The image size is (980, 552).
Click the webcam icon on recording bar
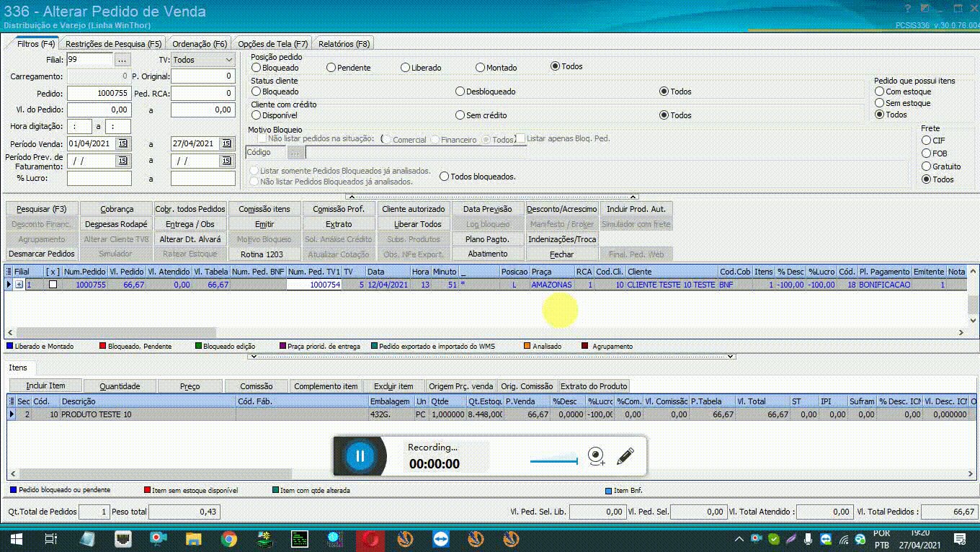596,456
